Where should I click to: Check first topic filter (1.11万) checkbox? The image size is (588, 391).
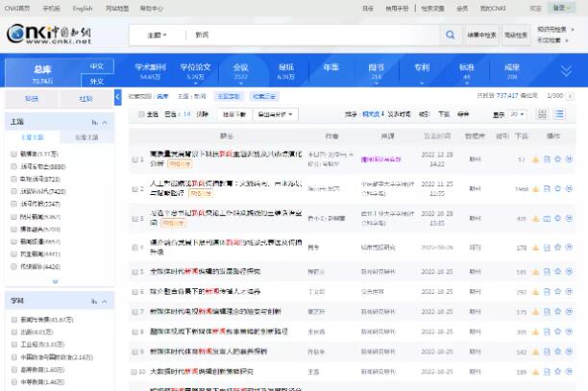point(13,154)
